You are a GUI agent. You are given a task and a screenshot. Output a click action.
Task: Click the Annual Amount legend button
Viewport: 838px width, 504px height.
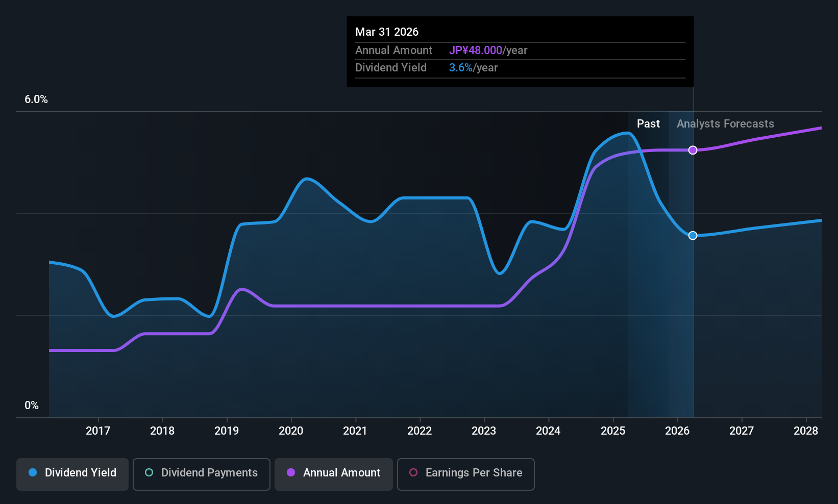click(333, 474)
